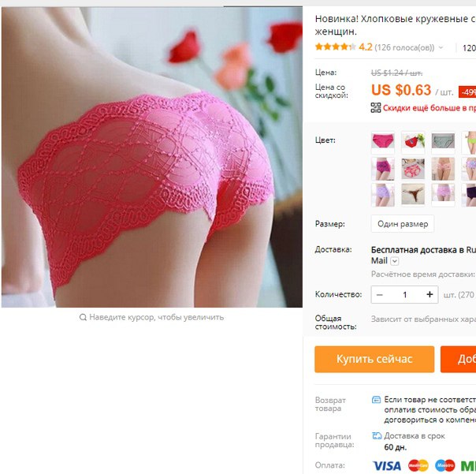Choose the red panties color swatch
The height and width of the screenshot is (474, 476).
[x=413, y=142]
